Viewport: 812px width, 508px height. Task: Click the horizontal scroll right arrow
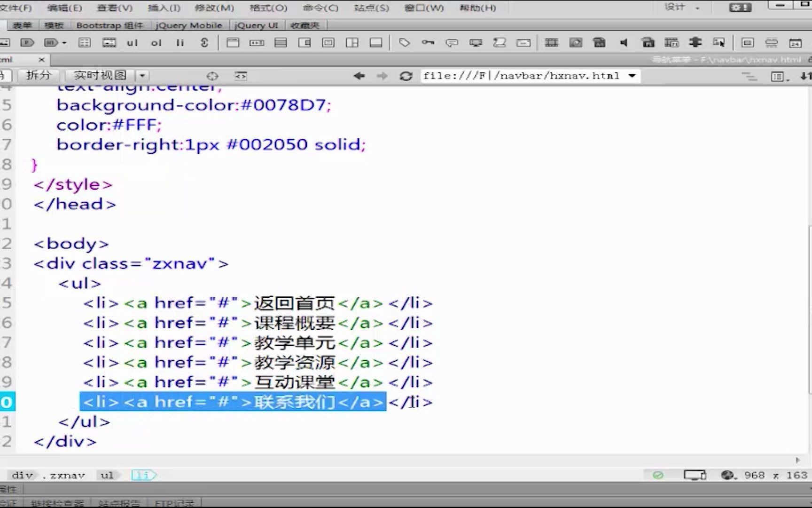[x=797, y=460]
